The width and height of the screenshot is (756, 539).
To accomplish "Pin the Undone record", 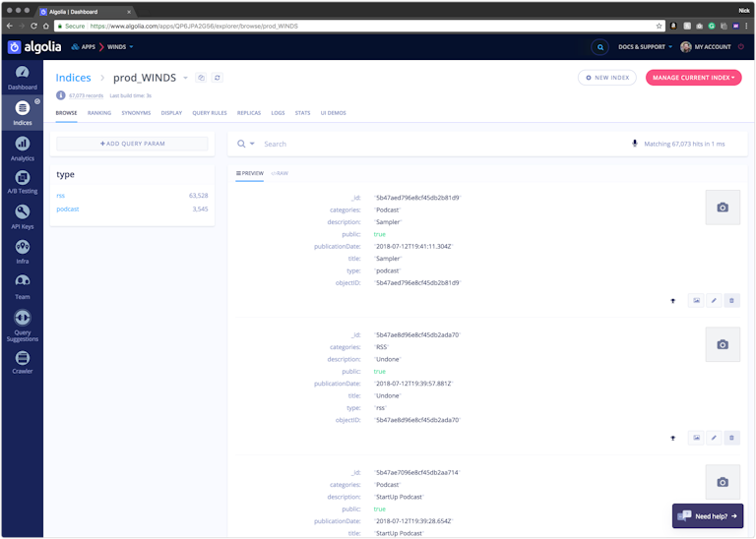I will tap(673, 439).
